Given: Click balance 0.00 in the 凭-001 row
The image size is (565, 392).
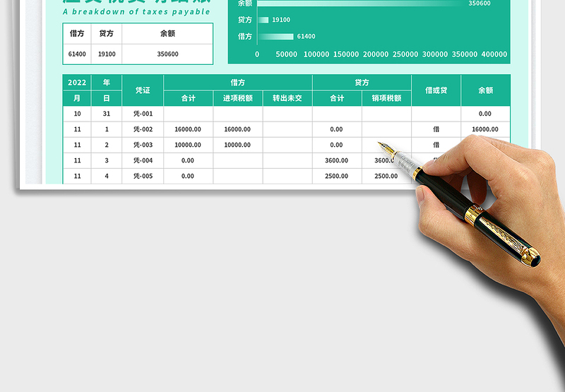Looking at the screenshot, I should coord(485,114).
